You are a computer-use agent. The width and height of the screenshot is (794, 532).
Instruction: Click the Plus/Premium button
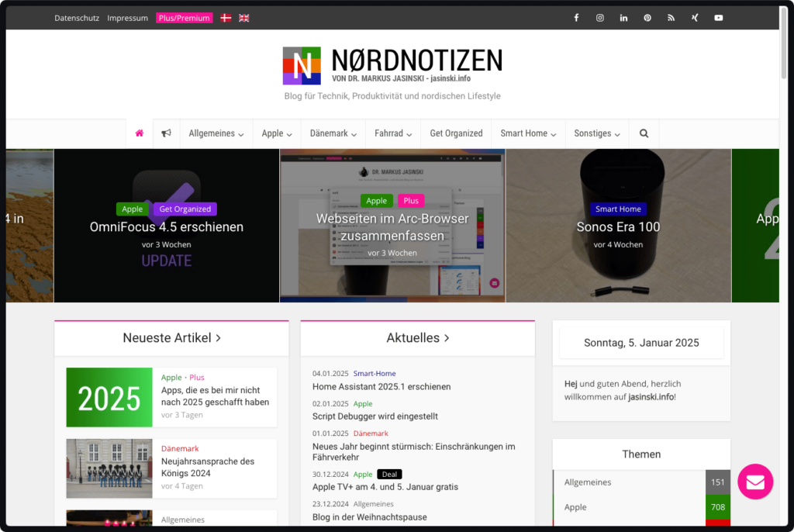tap(185, 18)
